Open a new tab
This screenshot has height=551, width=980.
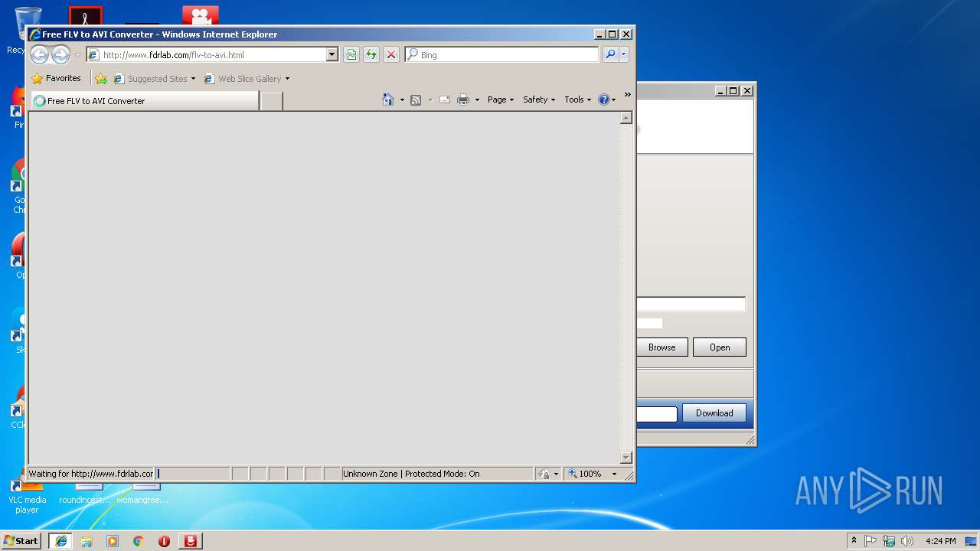(x=271, y=101)
